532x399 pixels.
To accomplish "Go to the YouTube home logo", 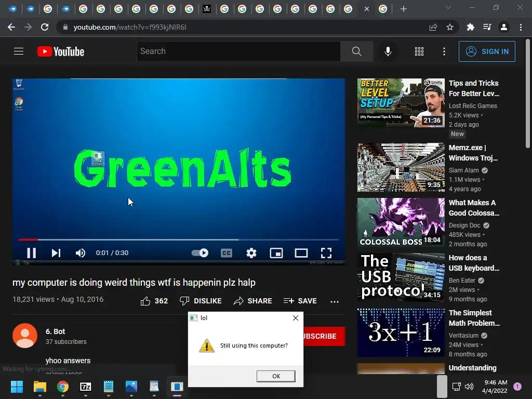I will (61, 51).
